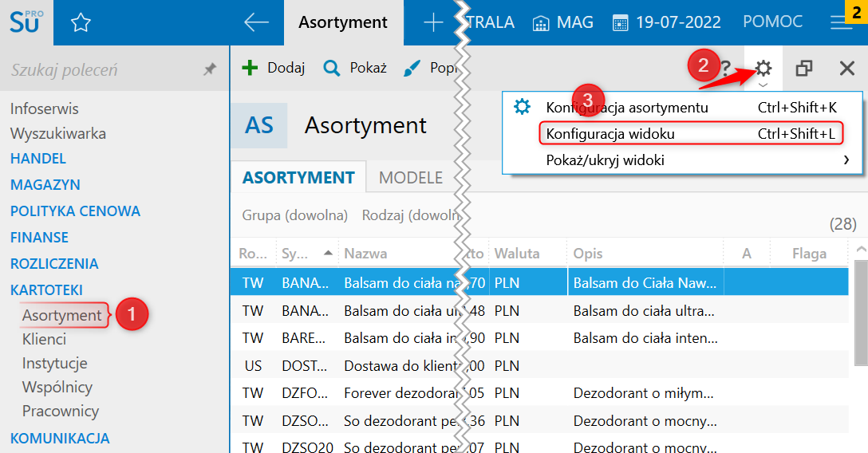Image resolution: width=868 pixels, height=453 pixels.
Task: Click the blue gear beside Konfiguracja asortymentu
Action: coord(522,106)
